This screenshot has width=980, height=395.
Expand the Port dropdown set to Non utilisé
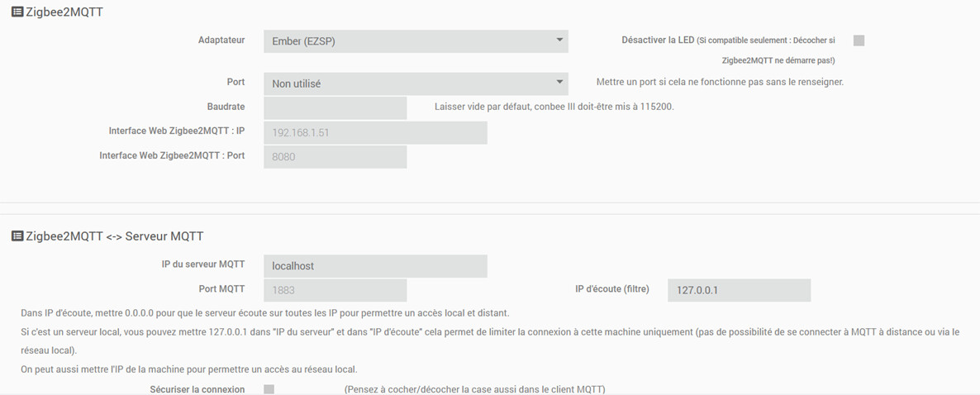(416, 83)
